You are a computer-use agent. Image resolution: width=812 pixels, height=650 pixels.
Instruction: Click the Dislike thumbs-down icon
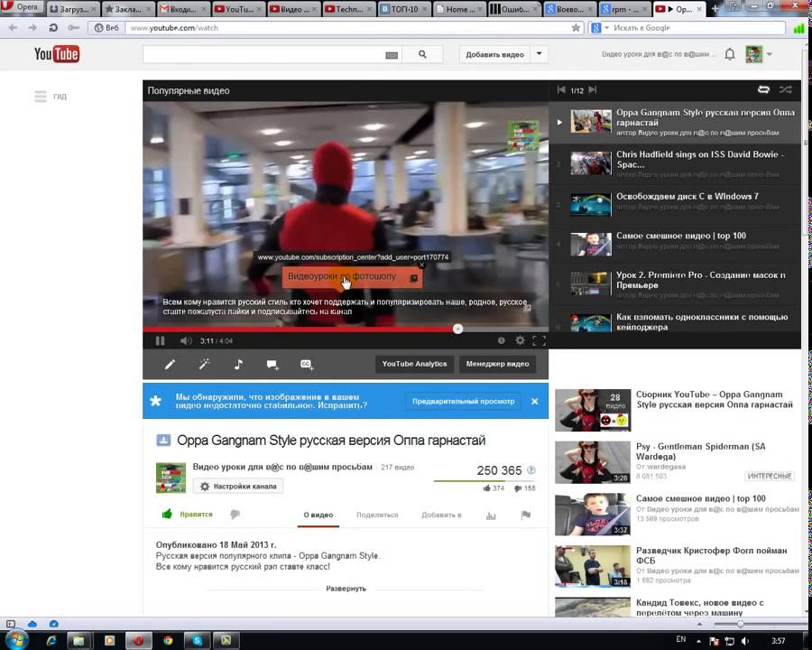pos(235,515)
